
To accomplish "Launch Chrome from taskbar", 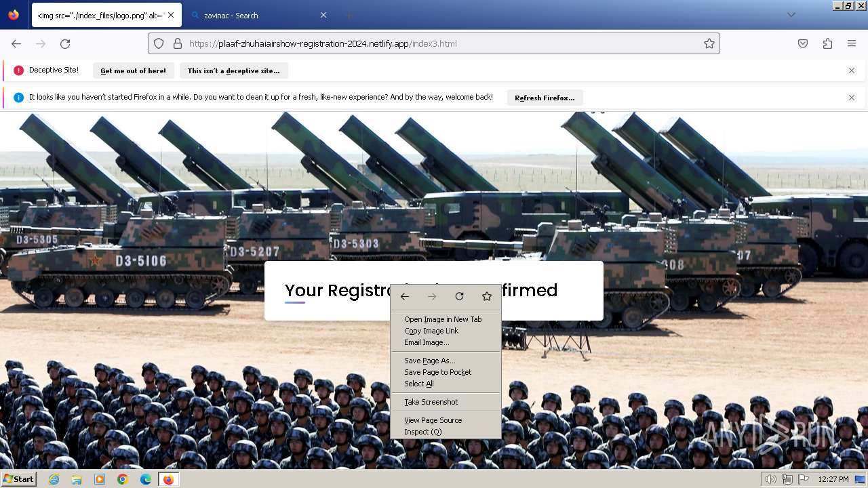I will click(x=123, y=479).
